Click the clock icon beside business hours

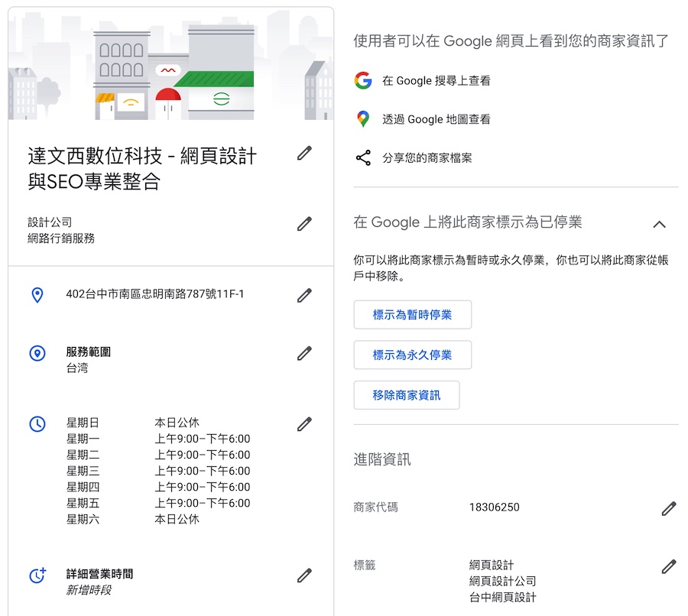[x=37, y=424]
